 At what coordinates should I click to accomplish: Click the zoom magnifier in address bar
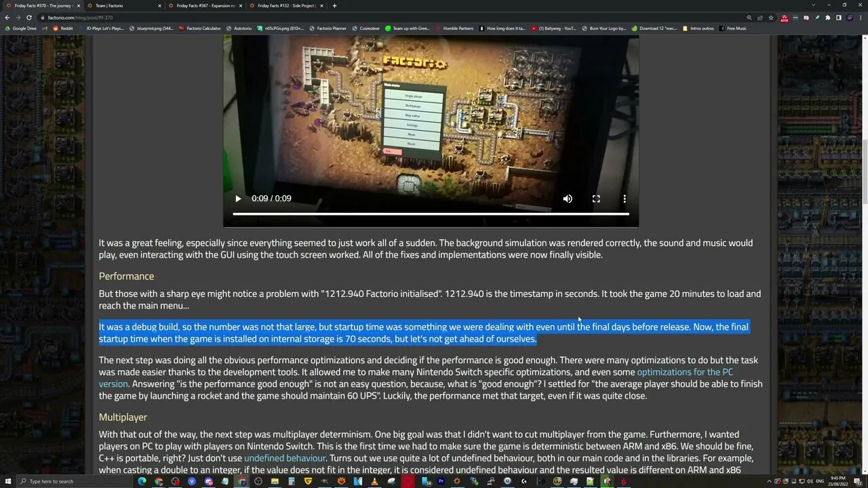[x=749, y=17]
